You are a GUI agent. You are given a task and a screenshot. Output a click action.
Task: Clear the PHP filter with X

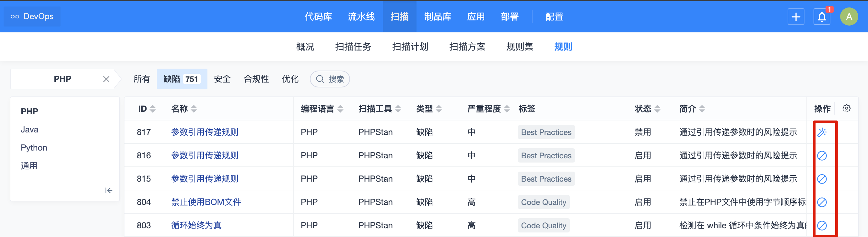click(x=106, y=79)
